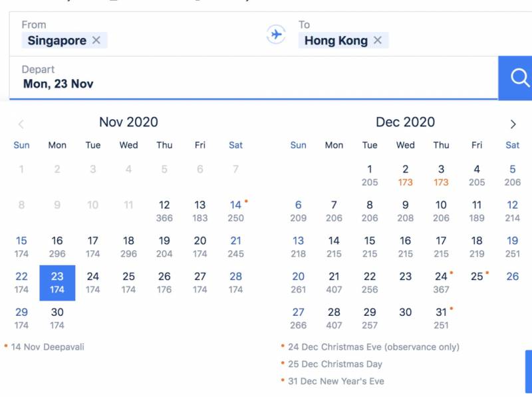Select 30 Nov on the calendar
532x397 pixels.
pos(57,318)
